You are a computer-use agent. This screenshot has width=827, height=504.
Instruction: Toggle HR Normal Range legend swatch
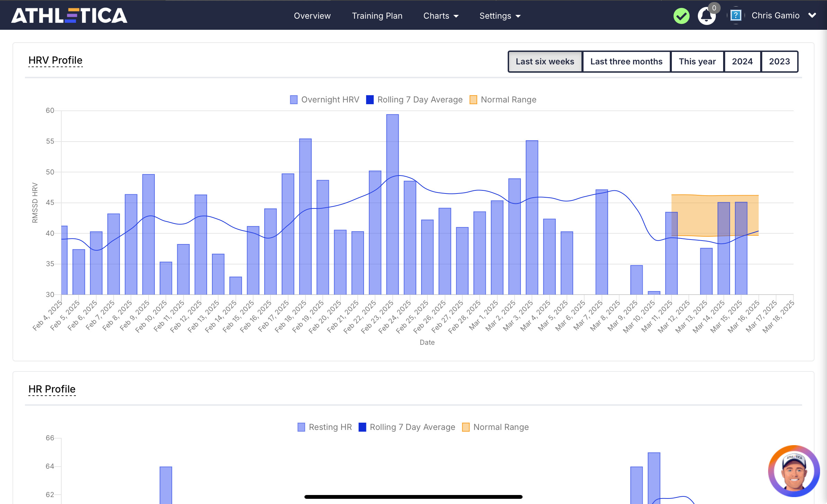(x=466, y=427)
